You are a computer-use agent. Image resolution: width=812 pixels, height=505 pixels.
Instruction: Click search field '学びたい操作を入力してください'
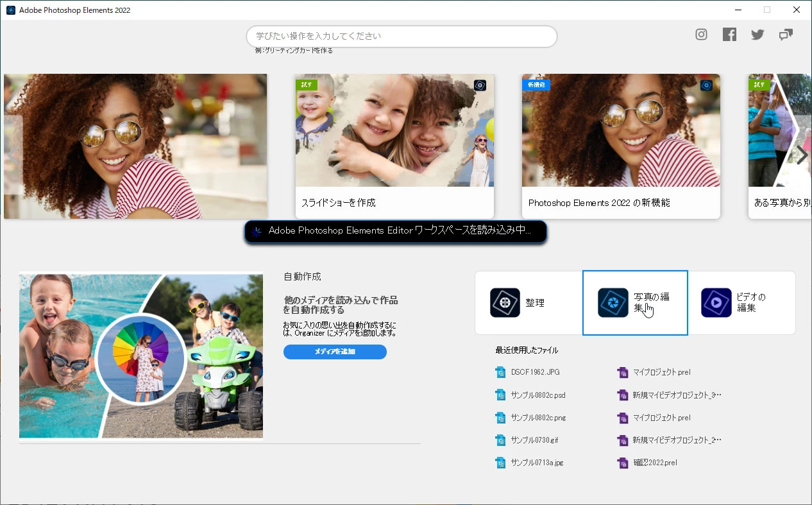402,37
